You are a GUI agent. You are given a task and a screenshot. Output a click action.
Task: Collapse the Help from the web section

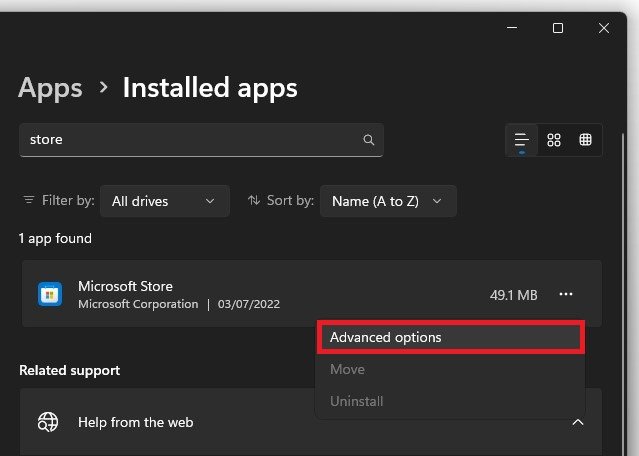(577, 422)
